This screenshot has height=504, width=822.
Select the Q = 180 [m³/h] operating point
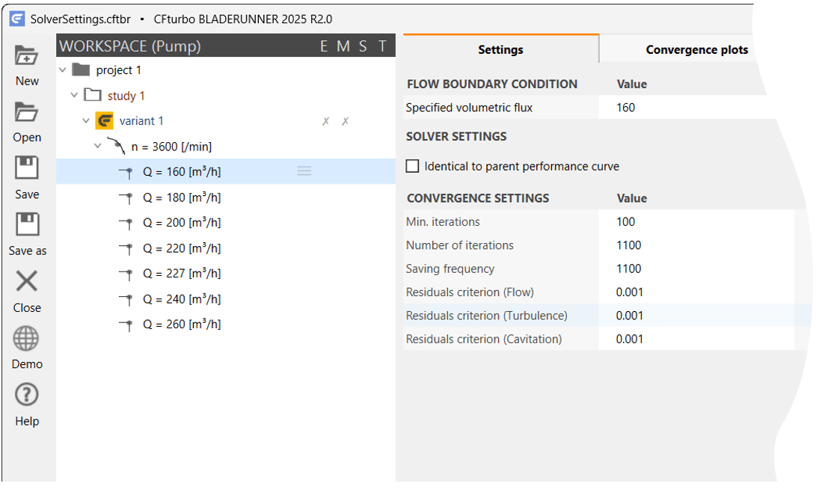tap(182, 197)
